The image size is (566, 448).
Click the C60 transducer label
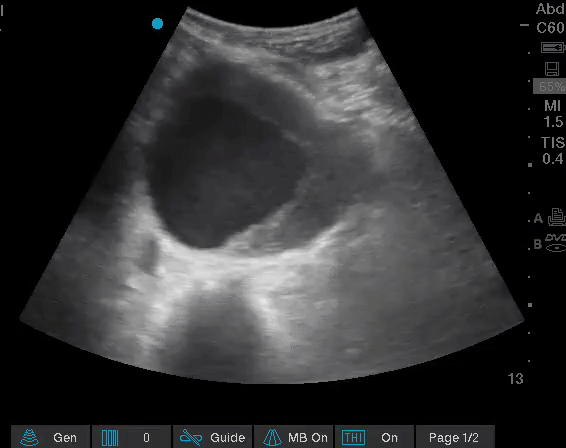tap(550, 27)
